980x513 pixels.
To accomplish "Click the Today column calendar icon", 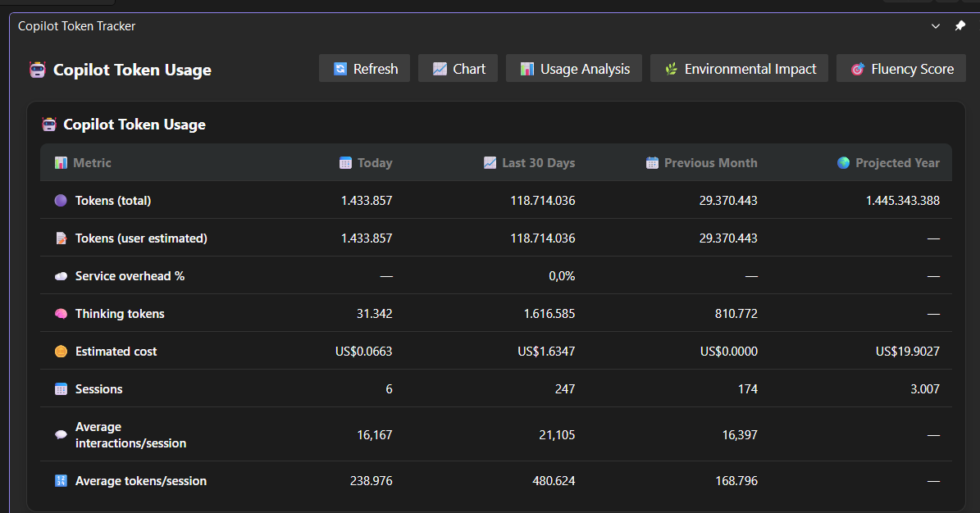I will point(345,162).
